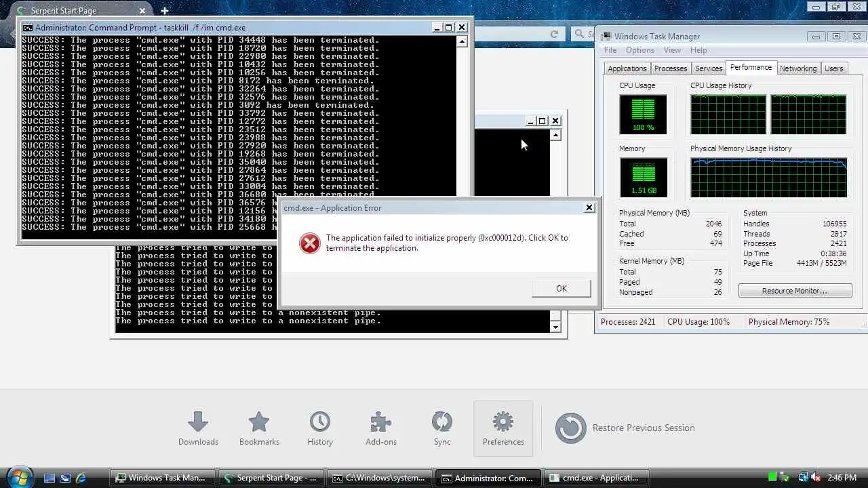Screen dimensions: 868x488
Task: Click Show Desktop in Quick Launch
Action: coord(49,478)
